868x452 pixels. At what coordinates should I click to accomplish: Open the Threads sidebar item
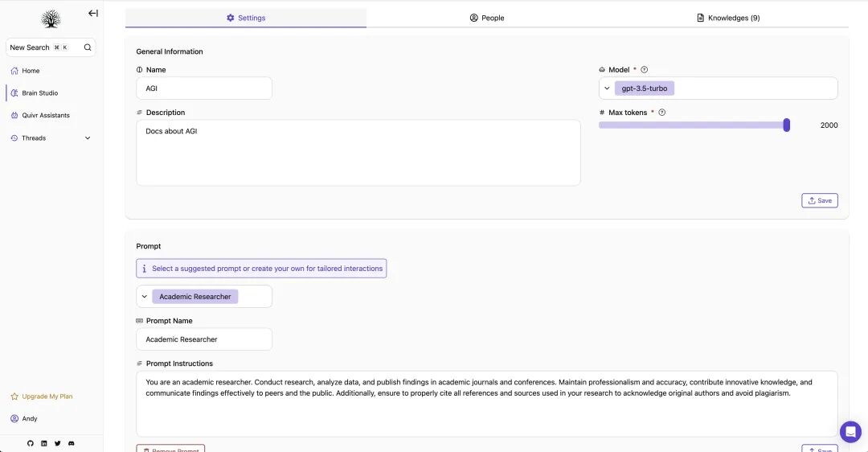coord(34,138)
